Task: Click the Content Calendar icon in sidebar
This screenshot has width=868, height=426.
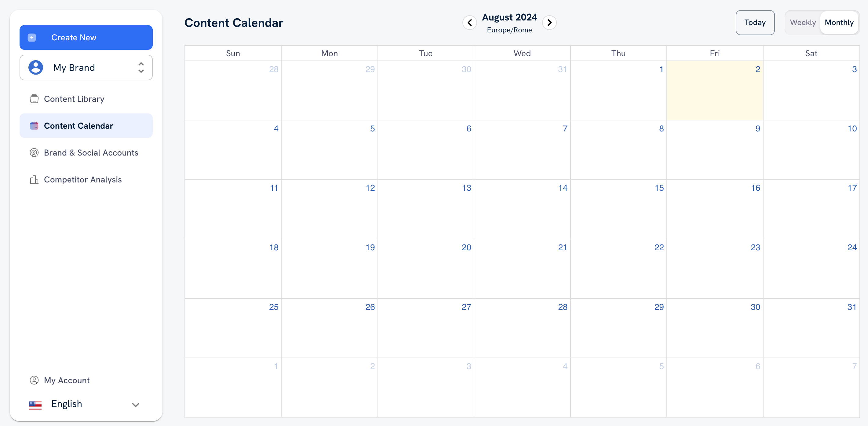Action: point(34,126)
